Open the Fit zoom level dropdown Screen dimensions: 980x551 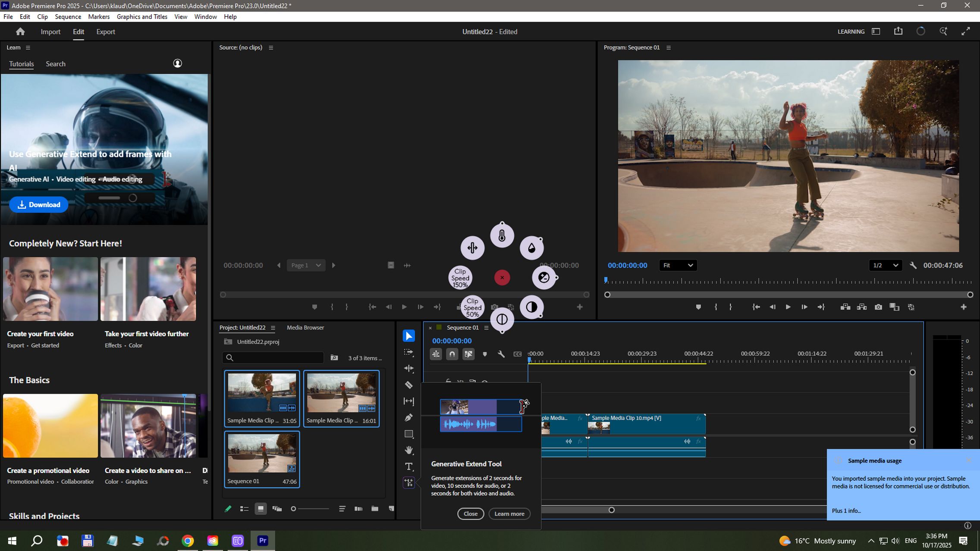[678, 265]
